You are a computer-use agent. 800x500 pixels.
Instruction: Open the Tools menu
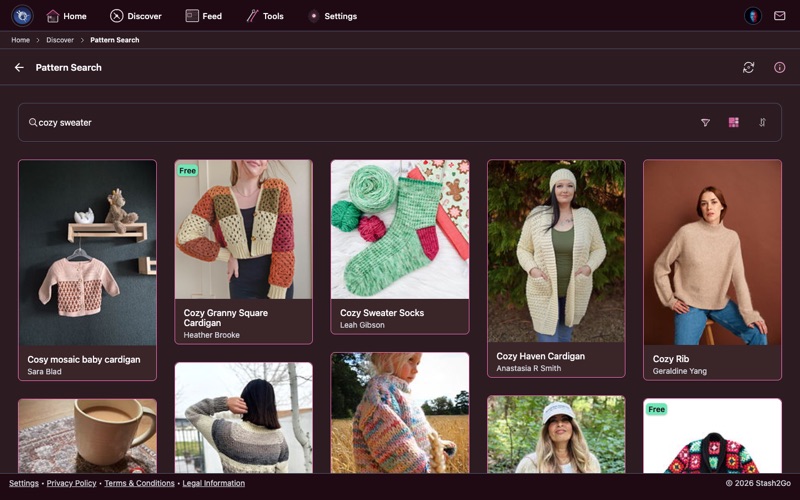(265, 16)
